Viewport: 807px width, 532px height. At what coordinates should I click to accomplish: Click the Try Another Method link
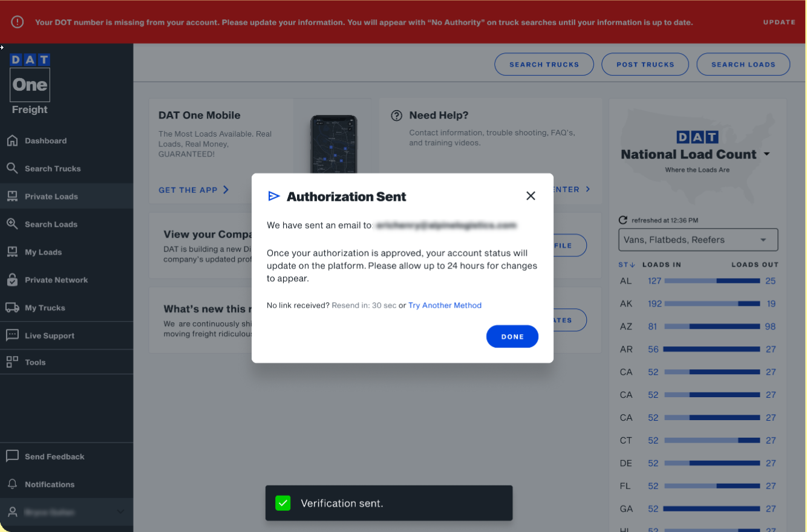445,305
